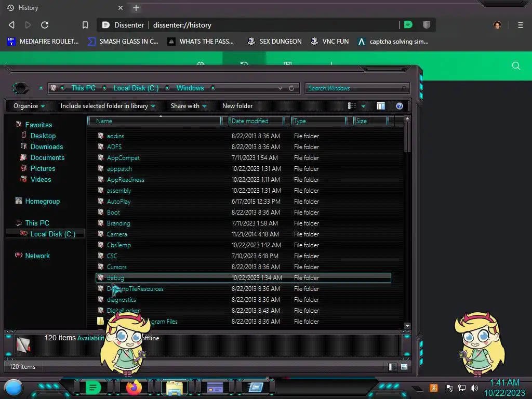The width and height of the screenshot is (532, 399).
Task: Select Desktop in Favorites
Action: 43,136
